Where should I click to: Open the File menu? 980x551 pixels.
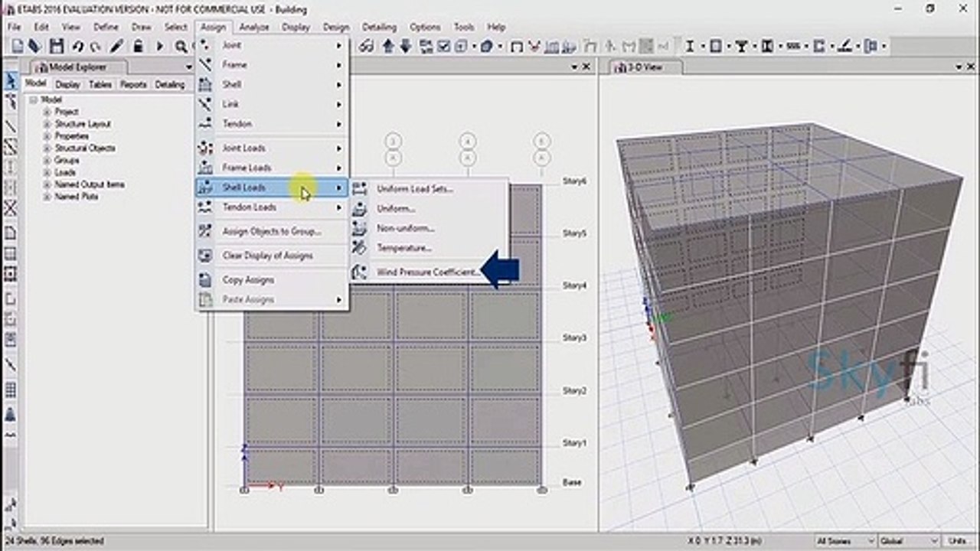(x=15, y=27)
